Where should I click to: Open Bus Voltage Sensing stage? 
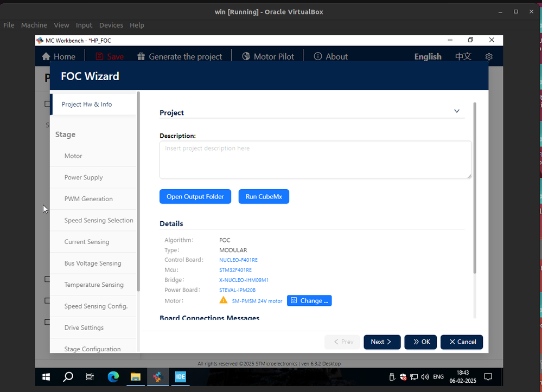(x=93, y=263)
